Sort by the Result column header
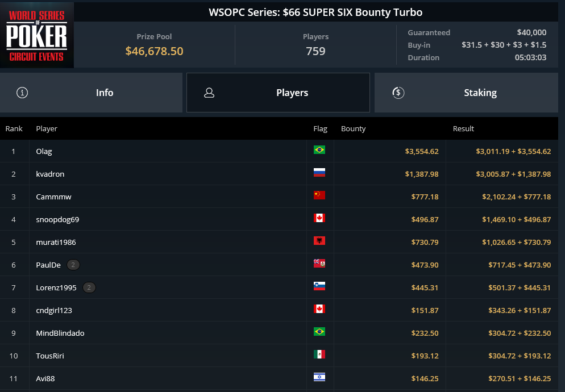This screenshot has height=392, width=565. (x=463, y=128)
